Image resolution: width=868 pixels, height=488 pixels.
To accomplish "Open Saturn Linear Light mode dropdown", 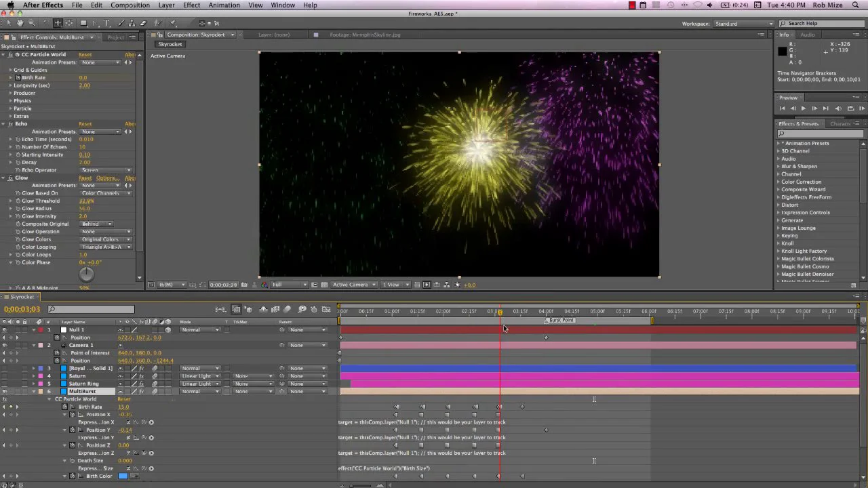I will pyautogui.click(x=200, y=375).
